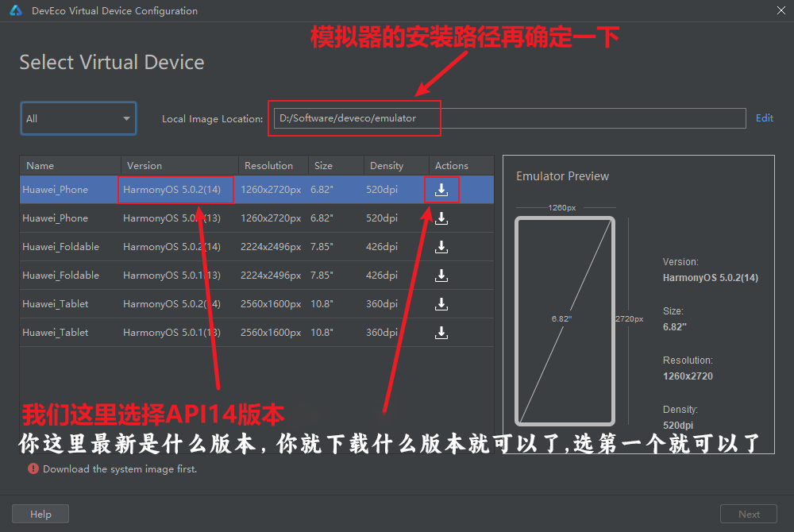Click the Size column header
The width and height of the screenshot is (794, 532).
(336, 165)
